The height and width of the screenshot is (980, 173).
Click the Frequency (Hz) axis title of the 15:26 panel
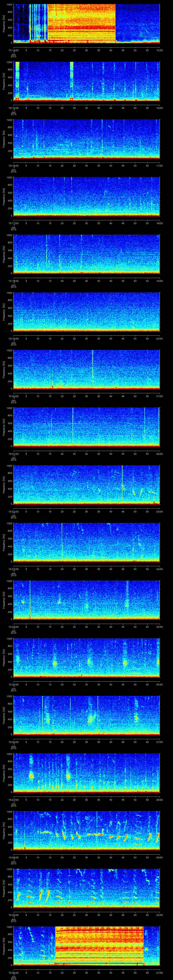pyautogui.click(x=4, y=715)
